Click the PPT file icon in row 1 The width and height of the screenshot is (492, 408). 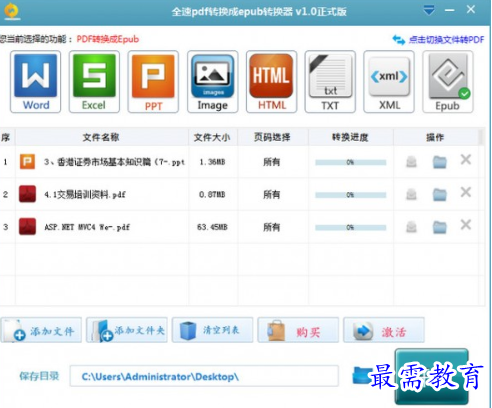tap(27, 162)
